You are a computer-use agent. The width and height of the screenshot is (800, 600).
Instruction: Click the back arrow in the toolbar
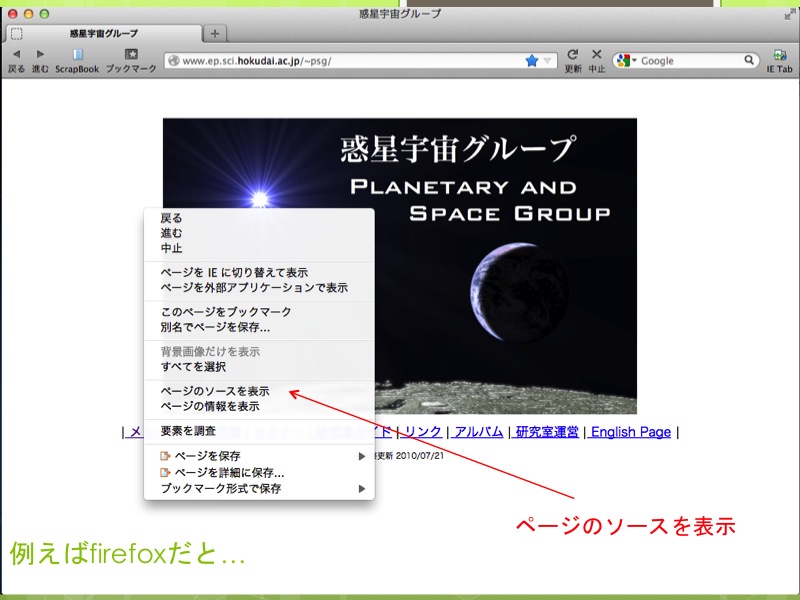pos(16,54)
